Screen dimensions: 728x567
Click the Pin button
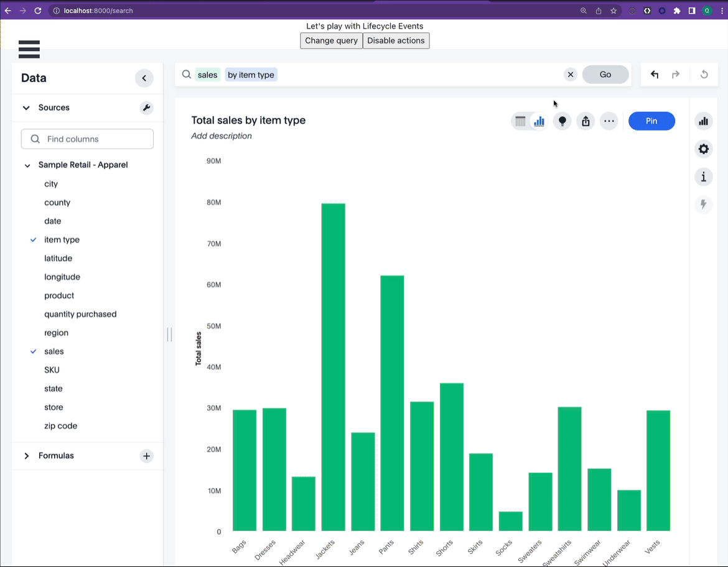pos(651,121)
